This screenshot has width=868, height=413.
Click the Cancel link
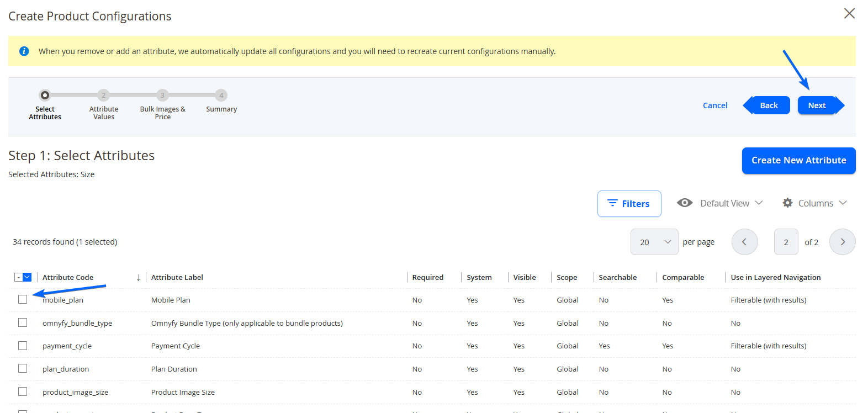point(715,105)
